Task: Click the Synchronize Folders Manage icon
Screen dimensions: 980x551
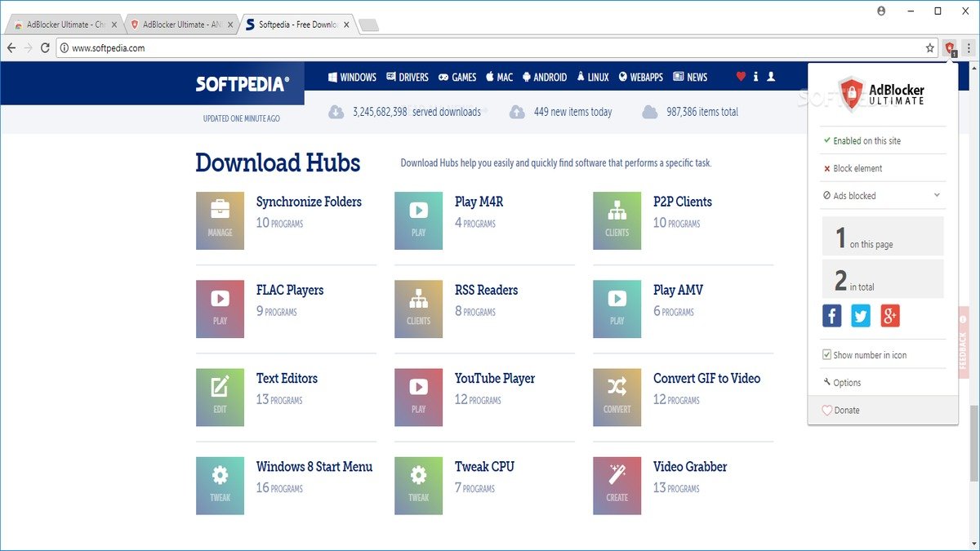Action: [220, 220]
